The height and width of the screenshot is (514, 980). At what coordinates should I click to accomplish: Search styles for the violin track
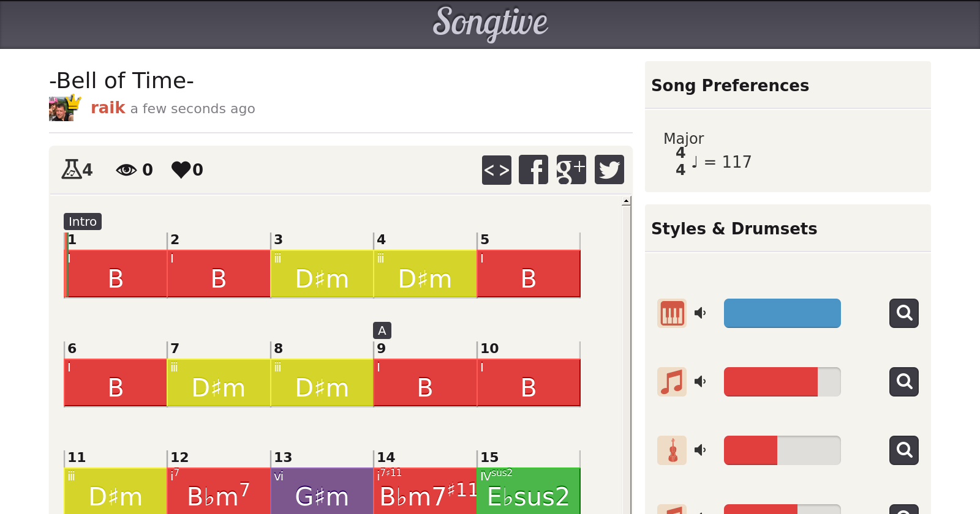pyautogui.click(x=903, y=450)
